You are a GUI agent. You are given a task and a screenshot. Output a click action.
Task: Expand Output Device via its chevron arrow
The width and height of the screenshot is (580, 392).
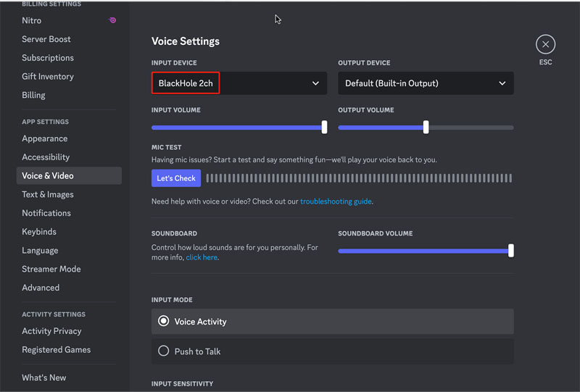tap(502, 83)
